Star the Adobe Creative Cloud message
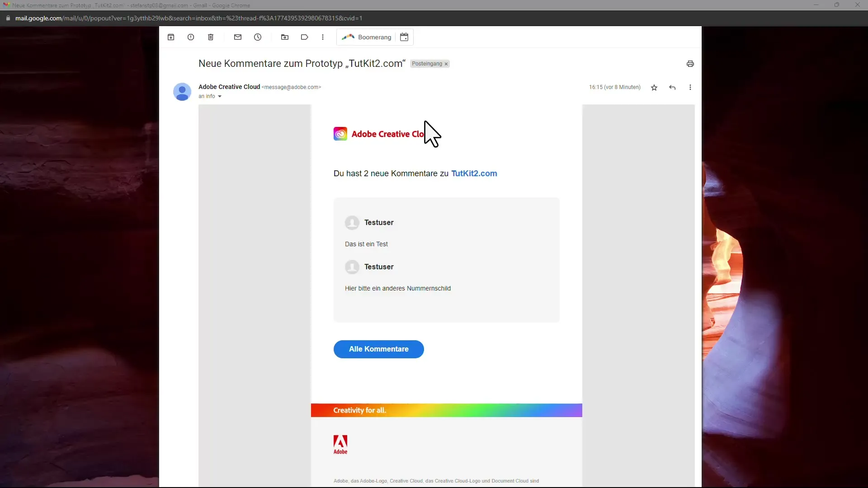The width and height of the screenshot is (868, 488). (x=654, y=88)
